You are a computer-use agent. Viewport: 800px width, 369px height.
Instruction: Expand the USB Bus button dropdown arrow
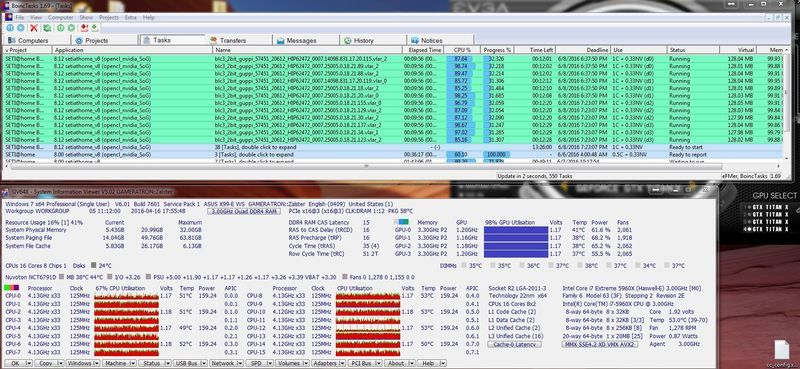(204, 363)
